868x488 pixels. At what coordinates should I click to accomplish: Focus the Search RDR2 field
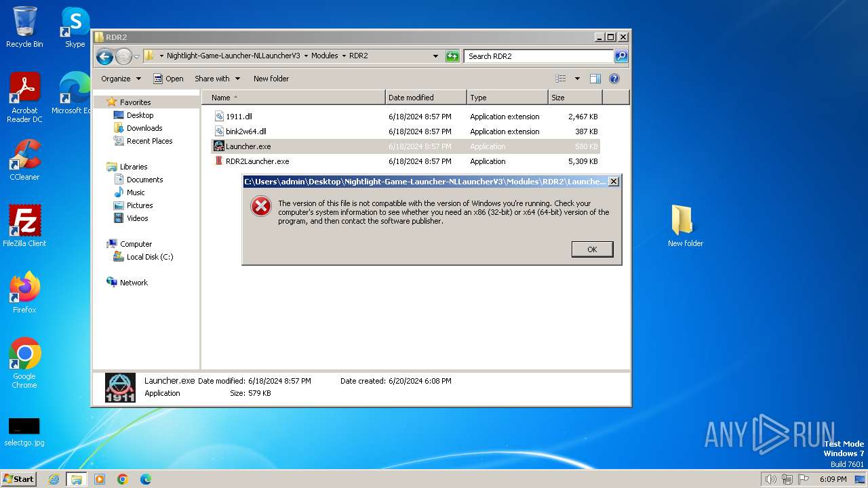click(539, 56)
